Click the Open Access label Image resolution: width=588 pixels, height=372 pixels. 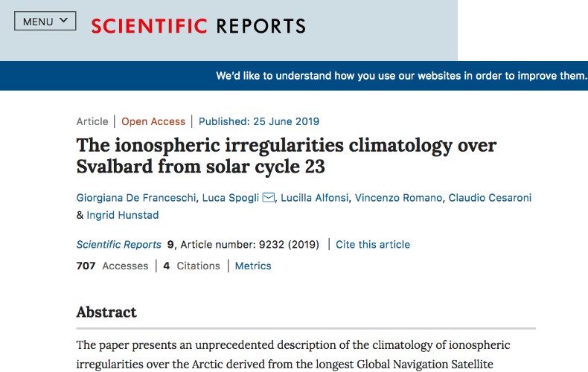point(153,121)
